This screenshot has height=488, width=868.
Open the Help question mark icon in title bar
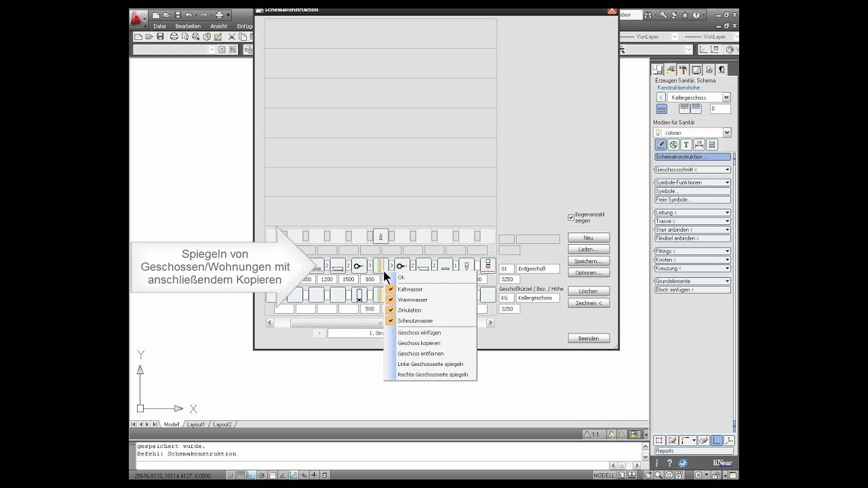click(x=696, y=15)
